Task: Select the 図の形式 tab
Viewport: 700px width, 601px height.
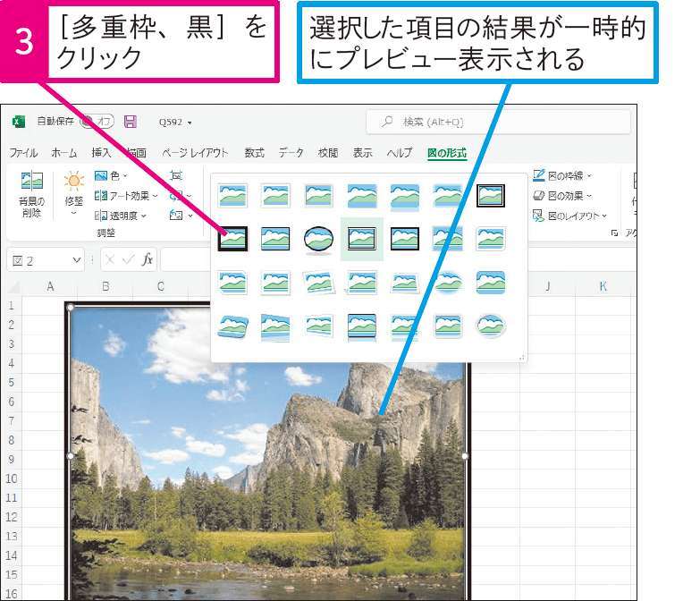Action: tap(447, 153)
